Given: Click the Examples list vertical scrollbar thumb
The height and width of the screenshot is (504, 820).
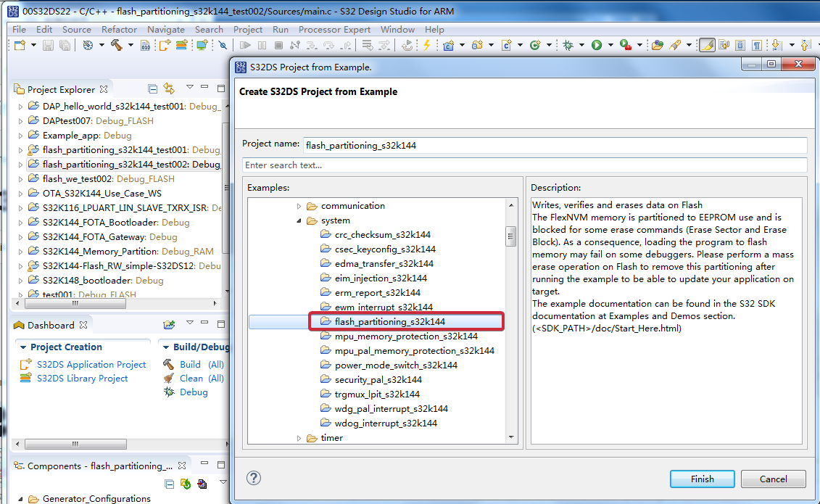Looking at the screenshot, I should pos(511,236).
